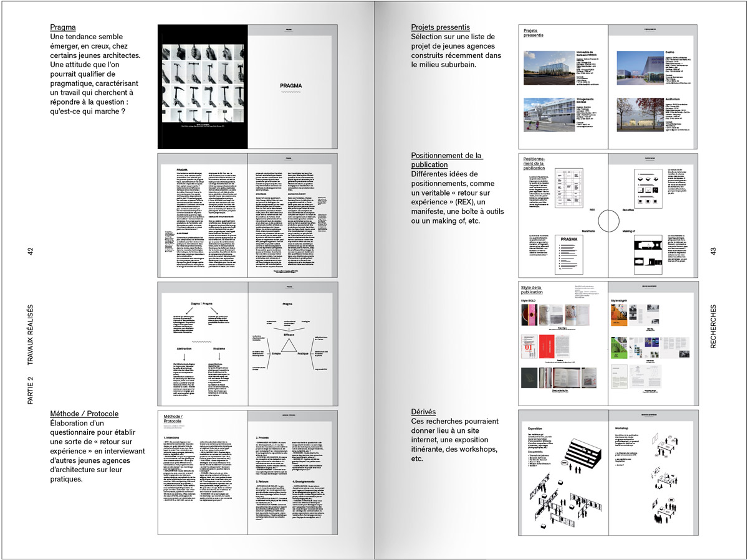Screen dimensions: 748x560
Task: Open the multi-column PRAGMA article spread thumbnail
Action: [247, 216]
